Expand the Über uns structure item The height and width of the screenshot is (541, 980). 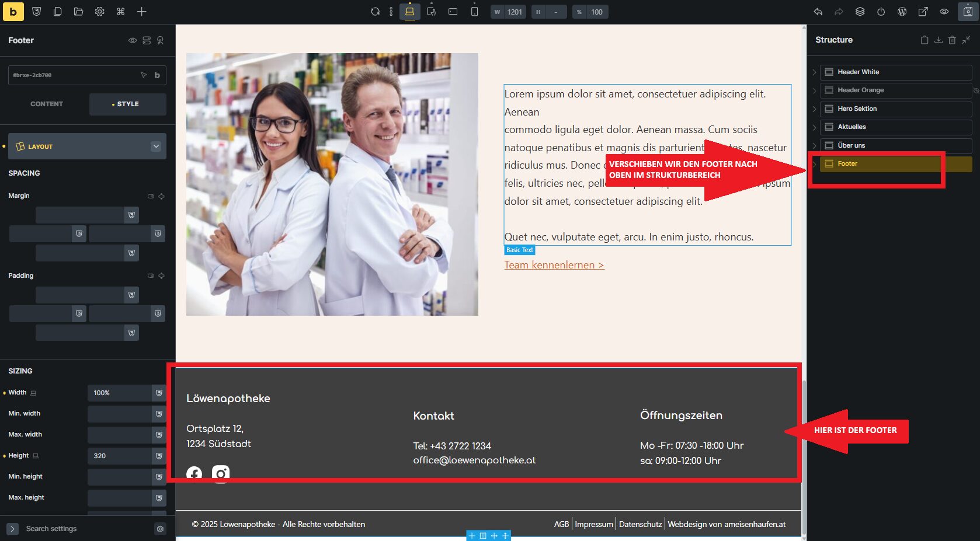814,146
